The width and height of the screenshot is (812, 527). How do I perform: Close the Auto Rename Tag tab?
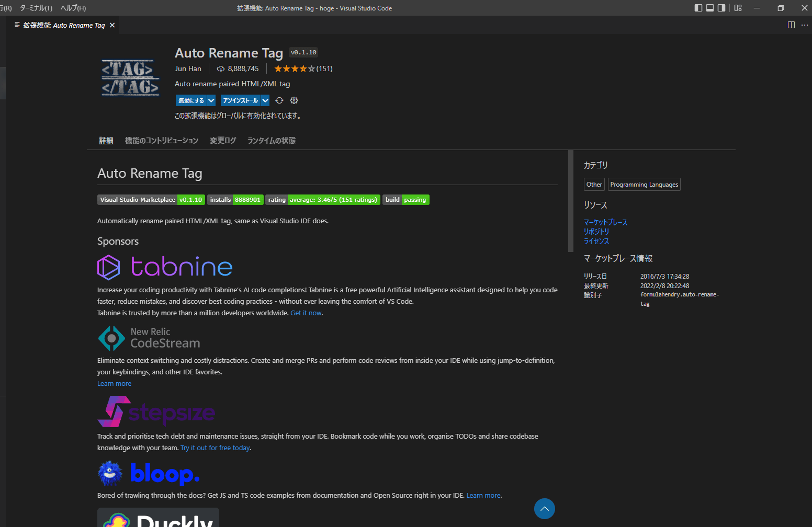[x=112, y=25]
